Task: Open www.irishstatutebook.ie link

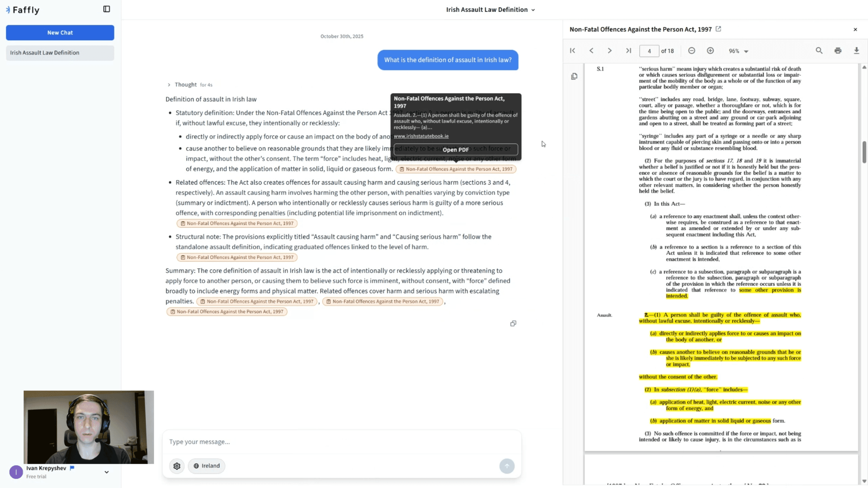Action: click(x=421, y=136)
